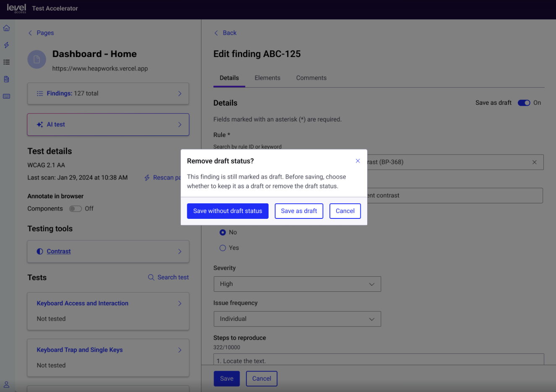Click the Findings list icon
Viewport: 556px width, 392px height.
click(x=40, y=93)
